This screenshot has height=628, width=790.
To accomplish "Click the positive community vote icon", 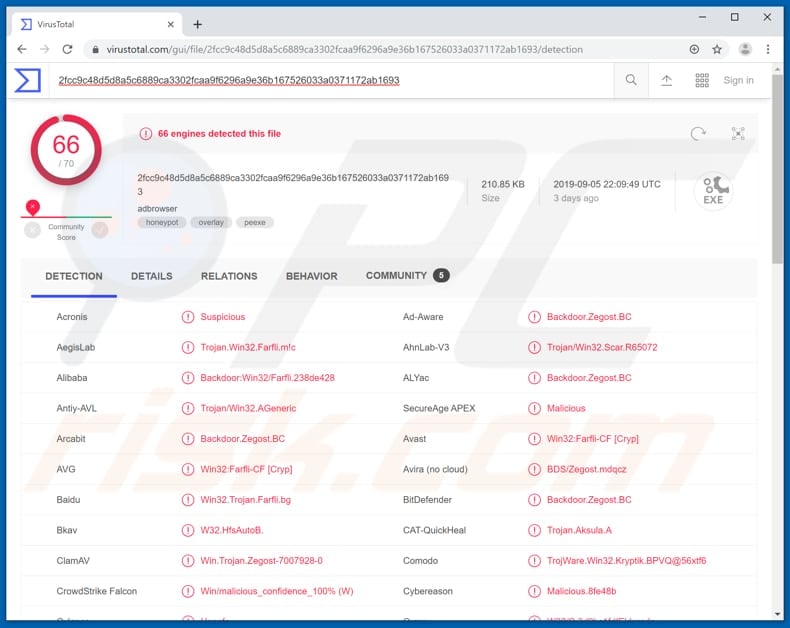I will tap(100, 230).
